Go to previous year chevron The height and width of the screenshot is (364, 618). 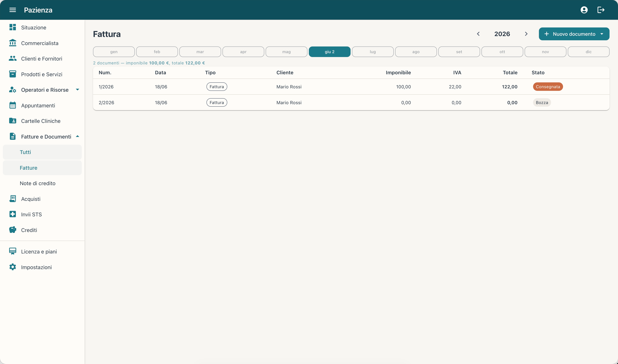tap(478, 34)
